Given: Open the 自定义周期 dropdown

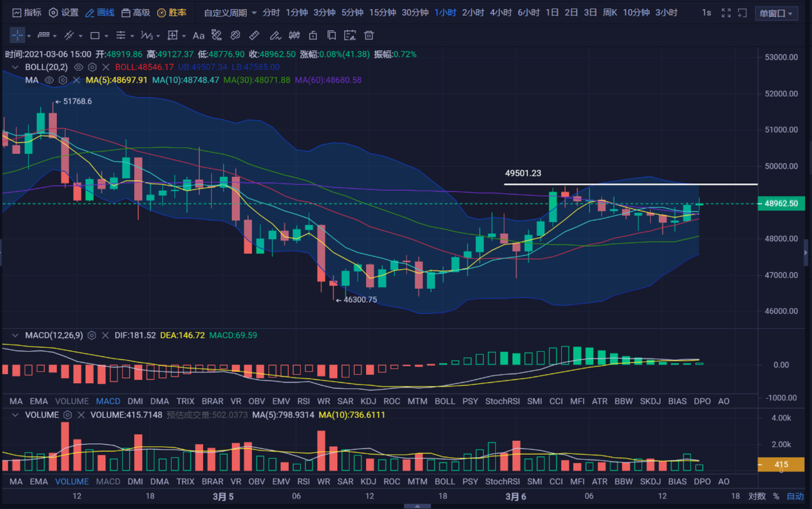Looking at the screenshot, I should pos(230,12).
